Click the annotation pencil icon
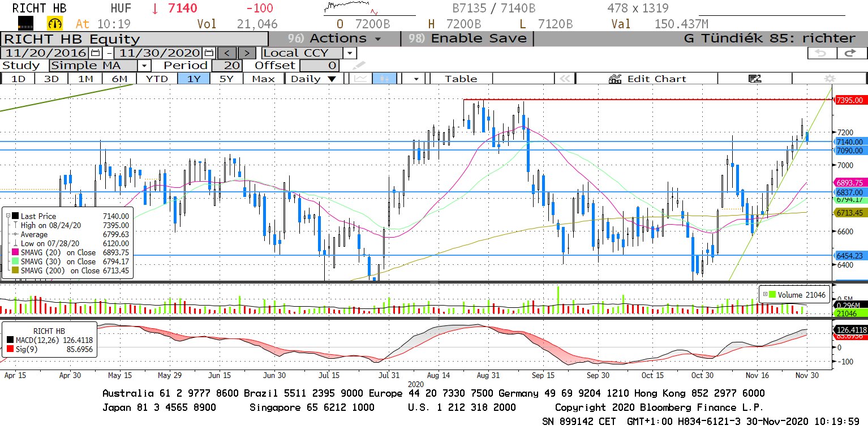The image size is (868, 438). (x=359, y=66)
